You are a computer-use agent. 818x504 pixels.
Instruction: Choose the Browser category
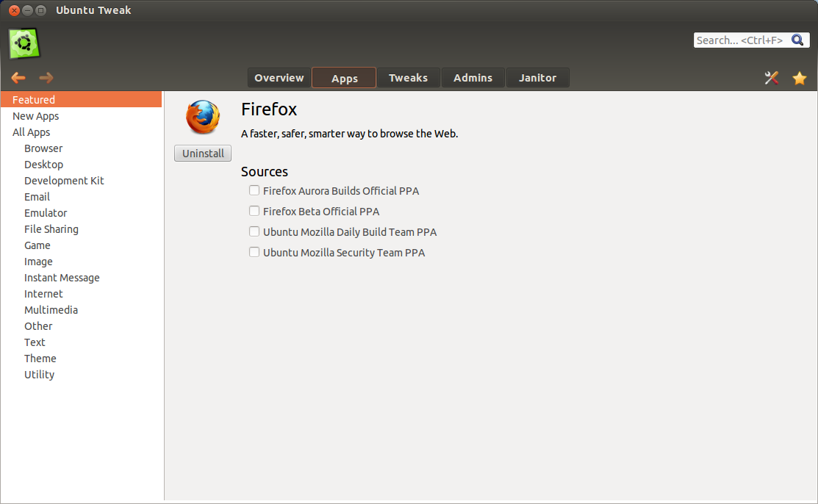(82, 148)
